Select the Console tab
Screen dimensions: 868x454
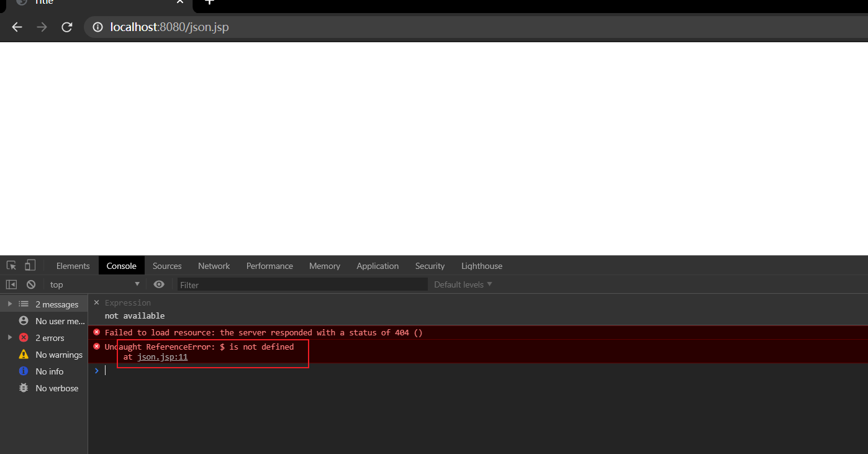(x=122, y=266)
